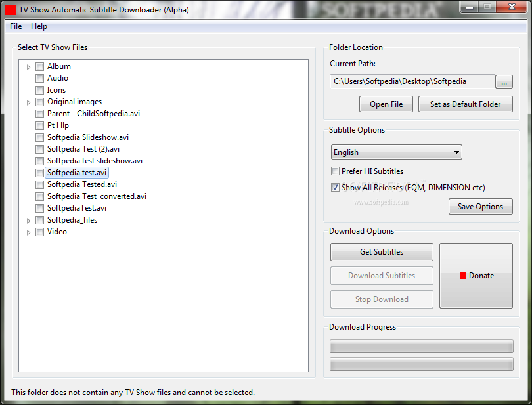Click Set as Default Folder button
Image resolution: width=532 pixels, height=405 pixels.
point(465,104)
